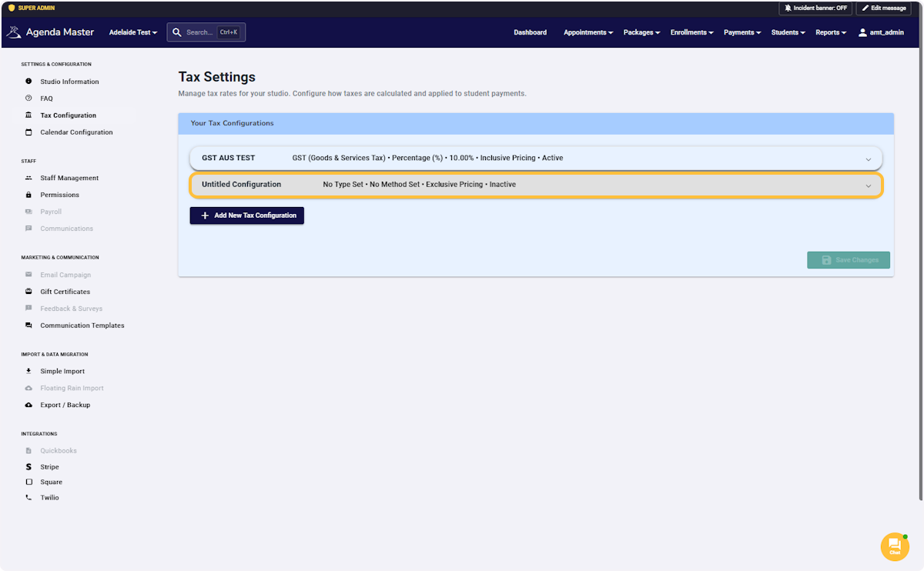Click the Export / Backup cloud icon
Viewport: 924px width, 571px height.
28,405
